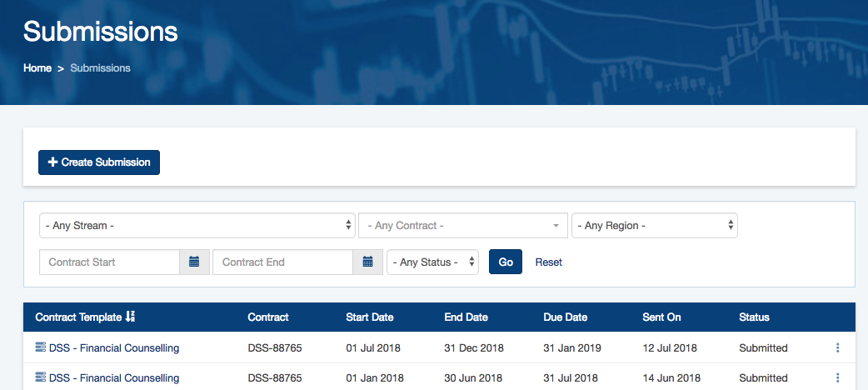Click the Submissions page heading

[x=100, y=32]
